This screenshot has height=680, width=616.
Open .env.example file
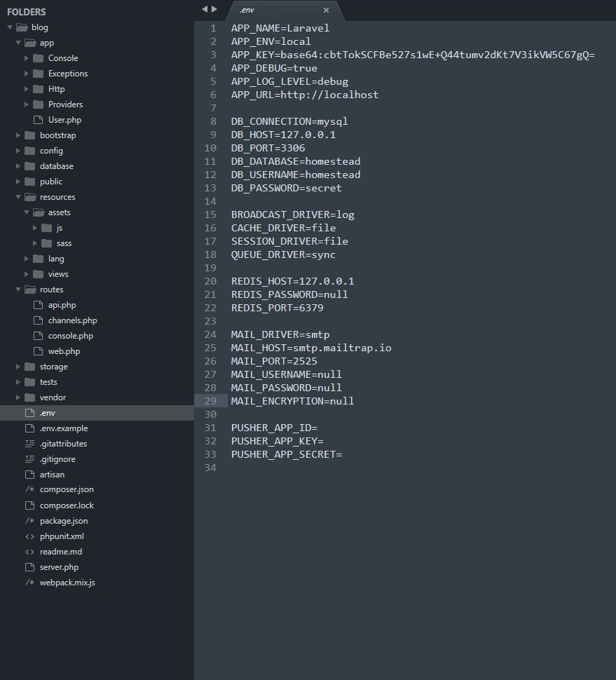64,428
